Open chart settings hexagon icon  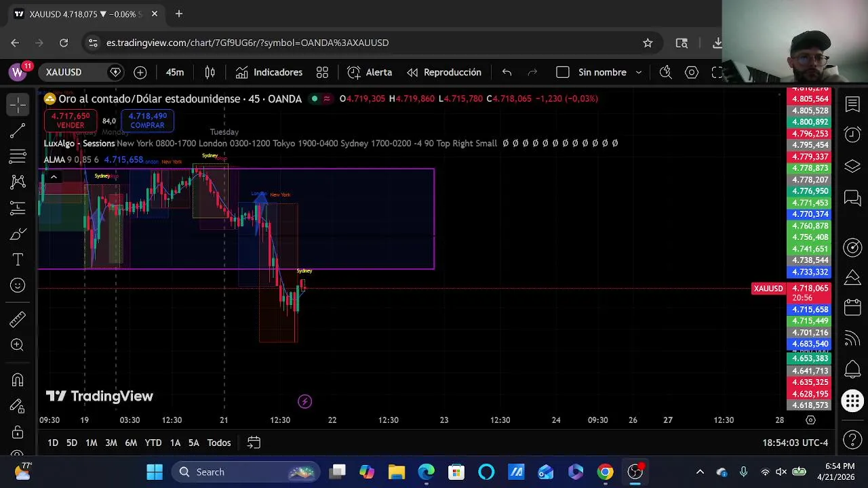click(692, 73)
